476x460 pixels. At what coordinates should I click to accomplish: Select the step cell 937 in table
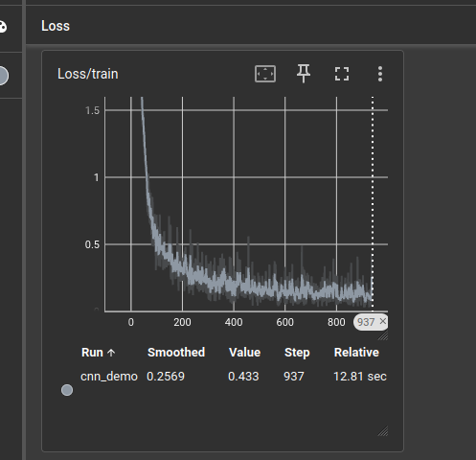[294, 377]
